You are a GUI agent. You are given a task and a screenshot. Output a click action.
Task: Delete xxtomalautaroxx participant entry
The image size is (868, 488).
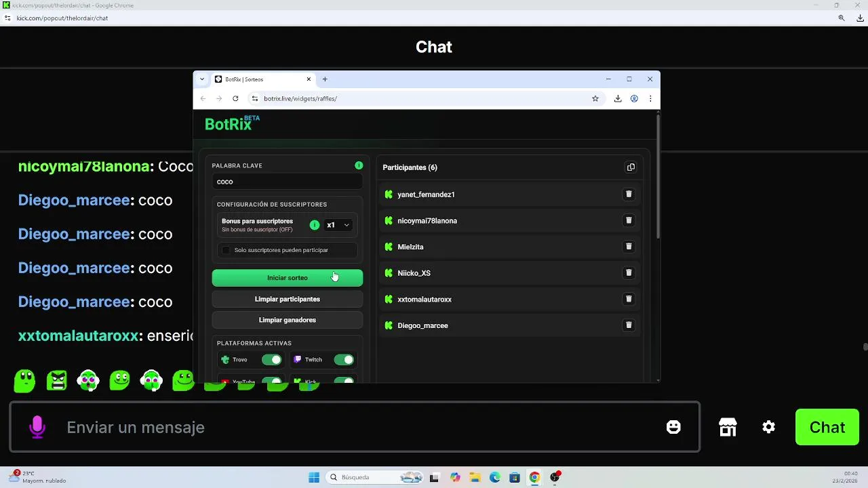[629, 299]
